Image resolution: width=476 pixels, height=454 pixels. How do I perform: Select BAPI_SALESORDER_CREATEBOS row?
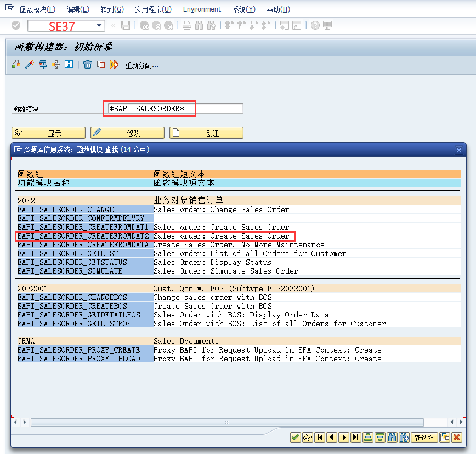point(239,306)
